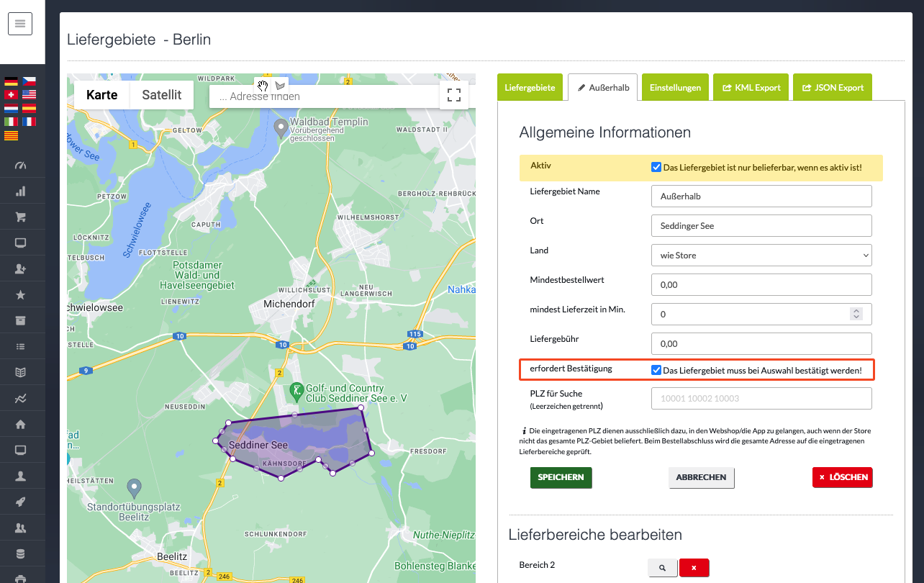Select the Catalan striped flag
This screenshot has height=583, width=924.
(x=11, y=135)
